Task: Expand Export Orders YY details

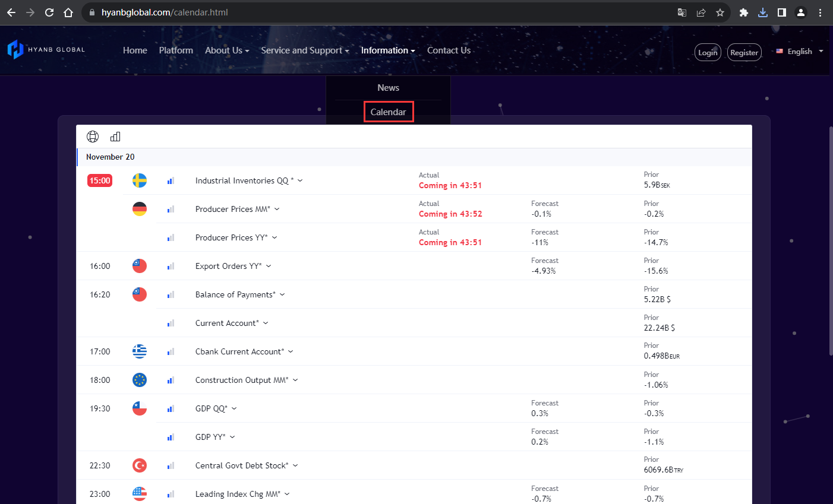Action: (x=269, y=266)
